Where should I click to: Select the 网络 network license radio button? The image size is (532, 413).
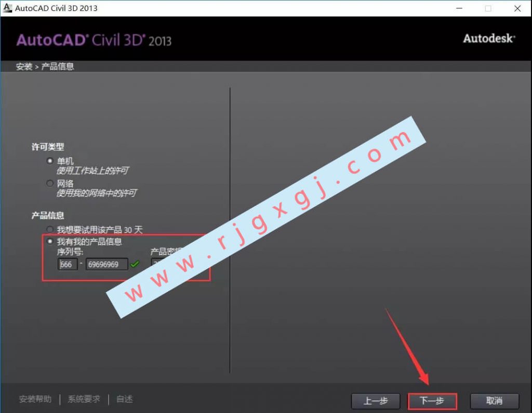(x=50, y=184)
